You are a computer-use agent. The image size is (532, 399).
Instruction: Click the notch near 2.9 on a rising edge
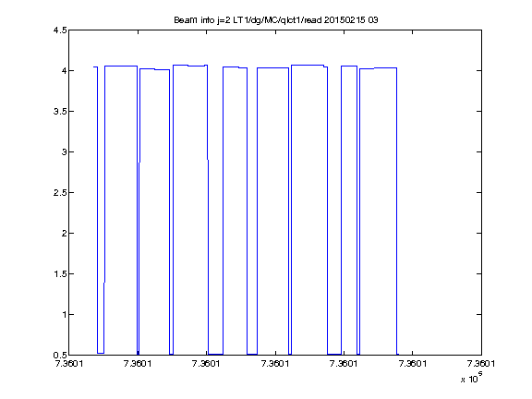[x=139, y=163]
